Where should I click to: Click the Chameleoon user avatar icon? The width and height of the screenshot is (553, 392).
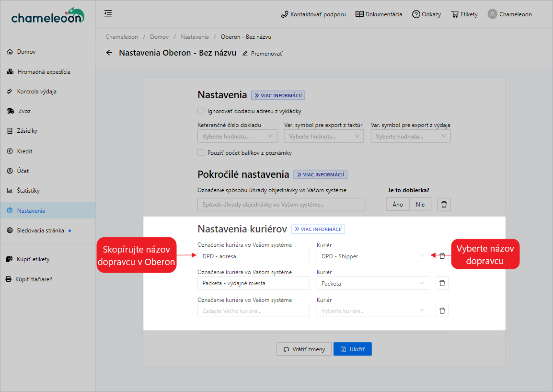[x=492, y=14]
